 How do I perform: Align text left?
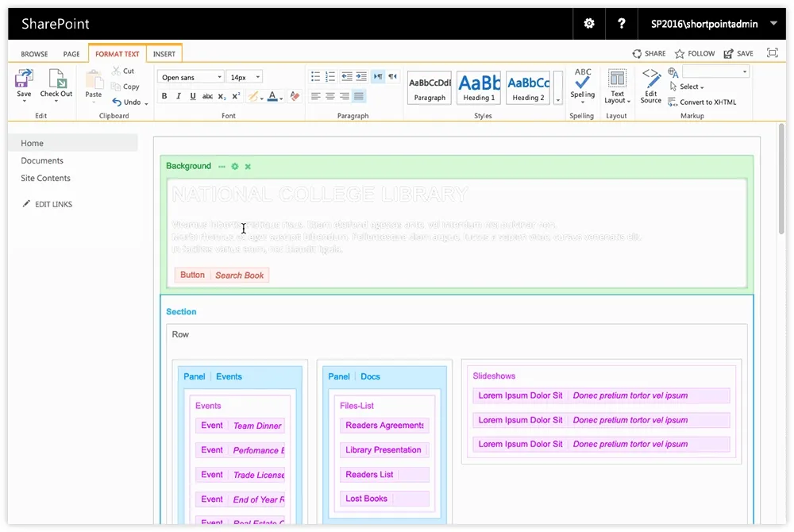315,95
